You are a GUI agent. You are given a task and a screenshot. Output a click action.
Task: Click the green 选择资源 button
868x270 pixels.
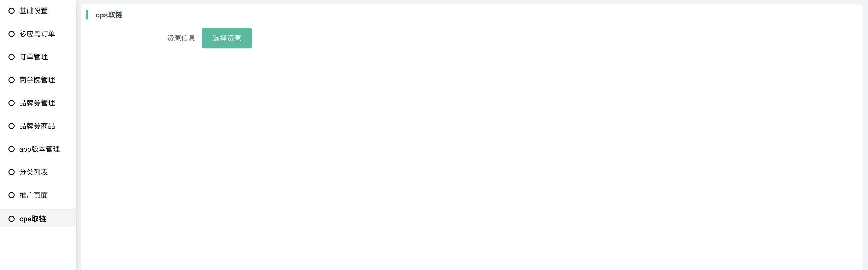coord(227,38)
